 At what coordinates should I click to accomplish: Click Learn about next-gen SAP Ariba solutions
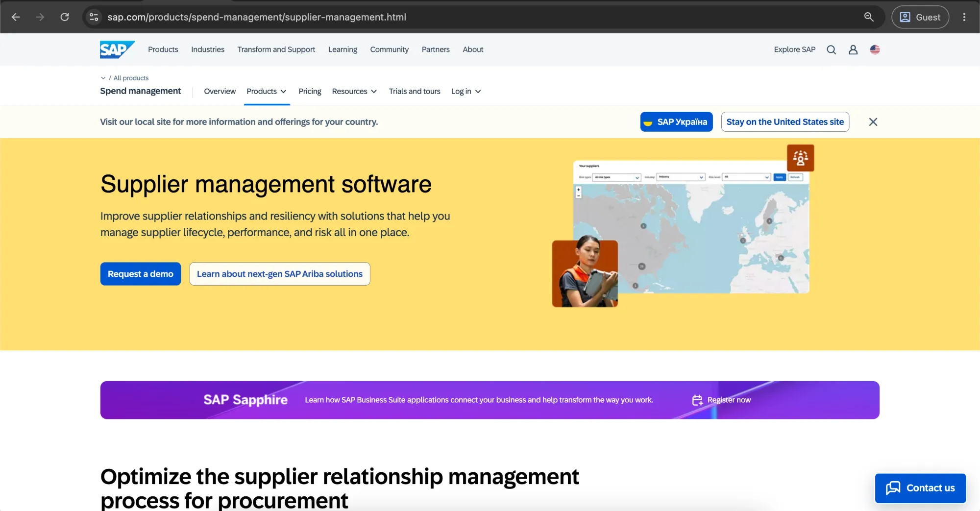click(x=280, y=274)
